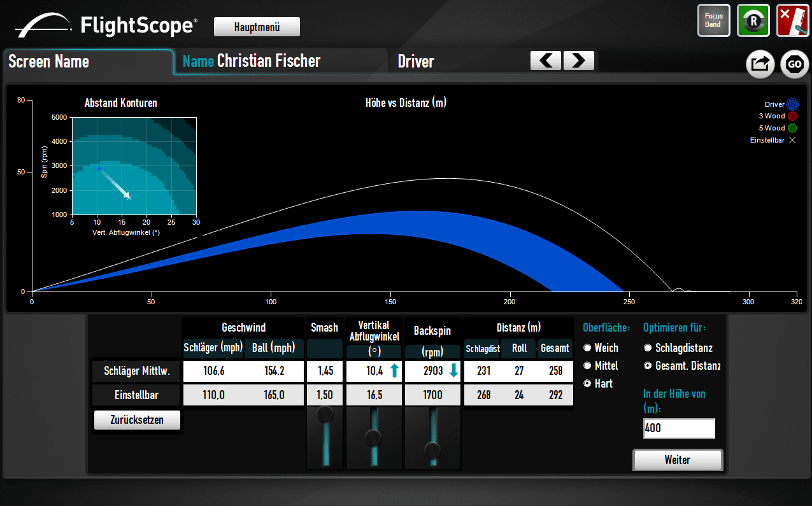Click the Focus Band icon
This screenshot has height=506, width=812.
(x=713, y=20)
